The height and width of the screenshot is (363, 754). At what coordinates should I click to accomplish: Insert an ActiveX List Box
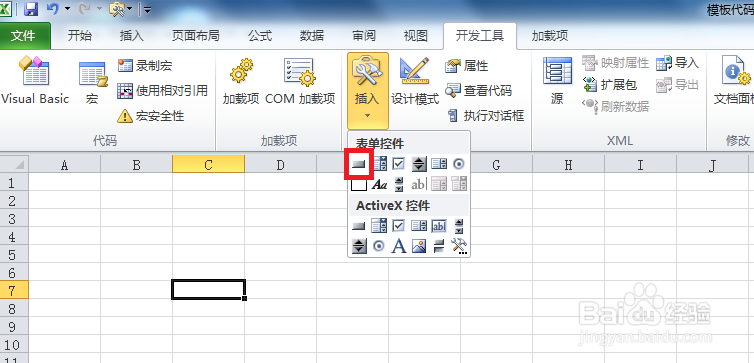pos(419,225)
